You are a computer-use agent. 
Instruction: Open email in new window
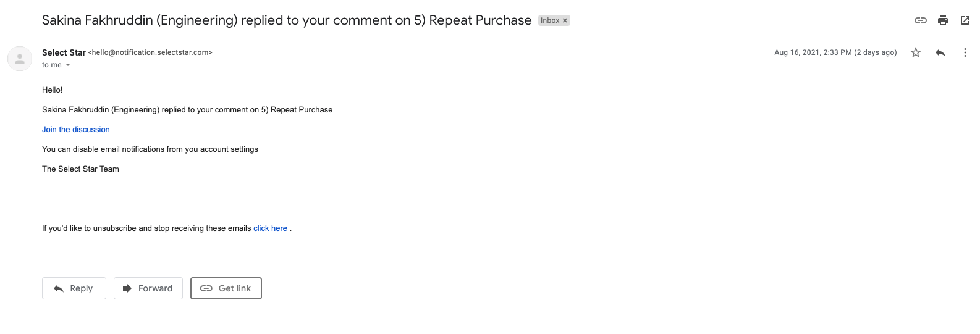point(965,20)
